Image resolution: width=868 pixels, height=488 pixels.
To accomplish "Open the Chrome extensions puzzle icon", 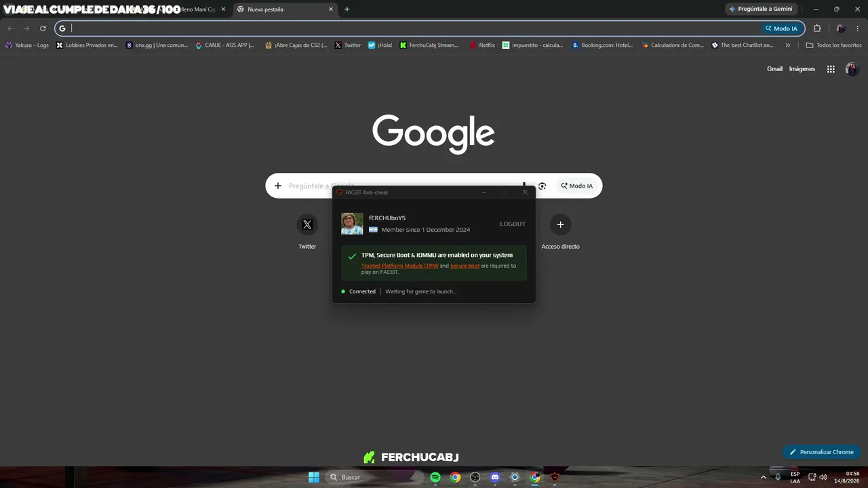I will [x=817, y=28].
